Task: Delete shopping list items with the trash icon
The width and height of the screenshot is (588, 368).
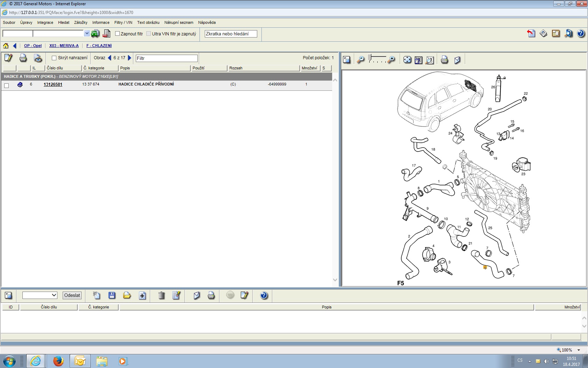Action: pyautogui.click(x=161, y=295)
